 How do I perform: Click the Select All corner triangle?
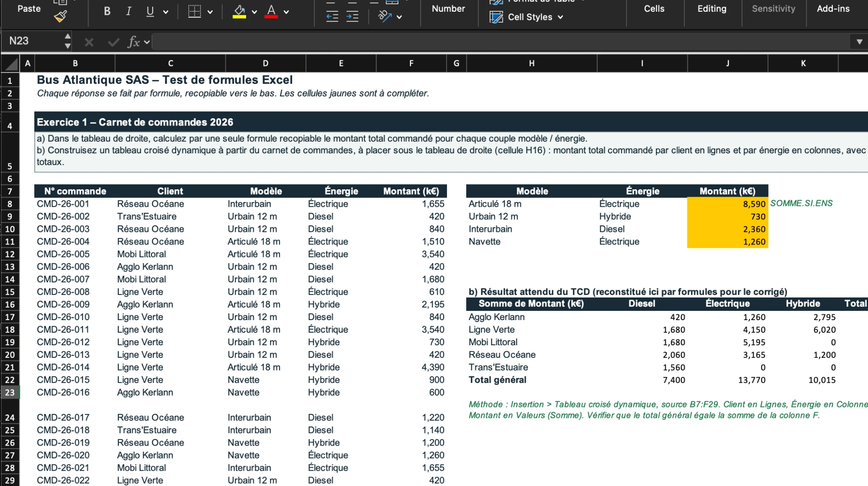point(12,64)
